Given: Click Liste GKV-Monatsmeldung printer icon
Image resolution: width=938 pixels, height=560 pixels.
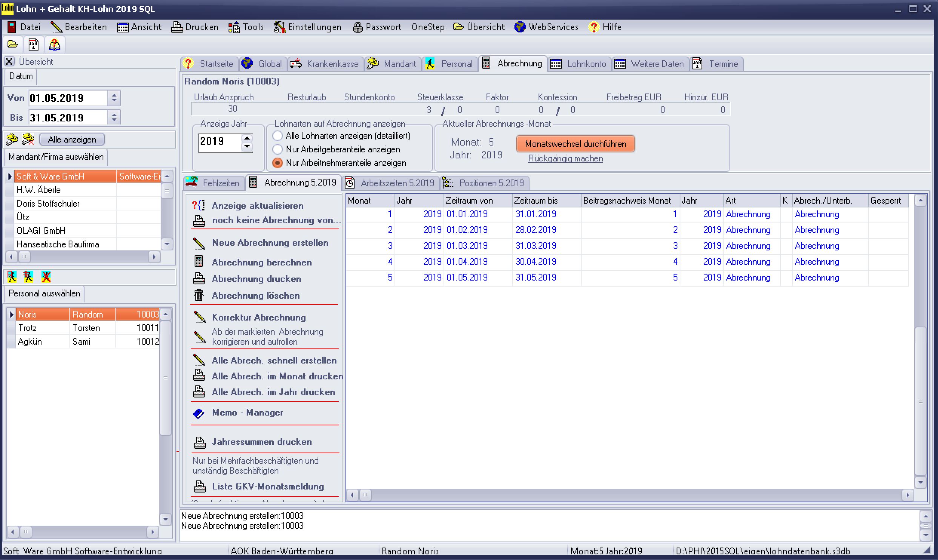Looking at the screenshot, I should coord(200,486).
